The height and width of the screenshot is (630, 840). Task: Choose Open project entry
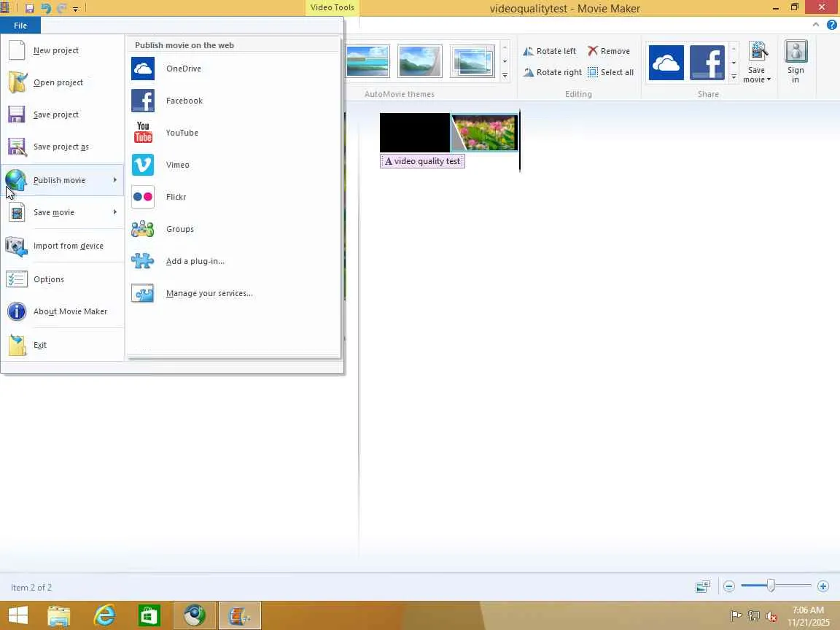(62, 82)
